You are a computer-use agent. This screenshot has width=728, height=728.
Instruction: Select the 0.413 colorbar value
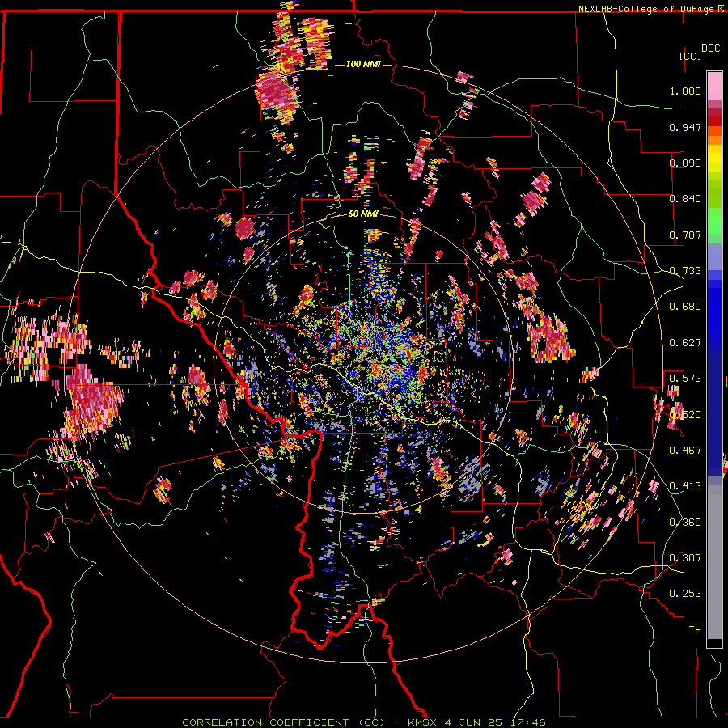[685, 486]
